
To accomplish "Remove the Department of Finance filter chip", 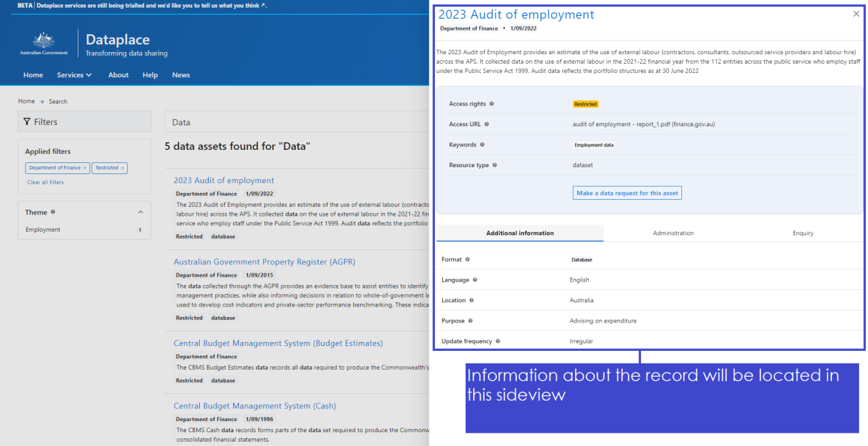I will 85,168.
